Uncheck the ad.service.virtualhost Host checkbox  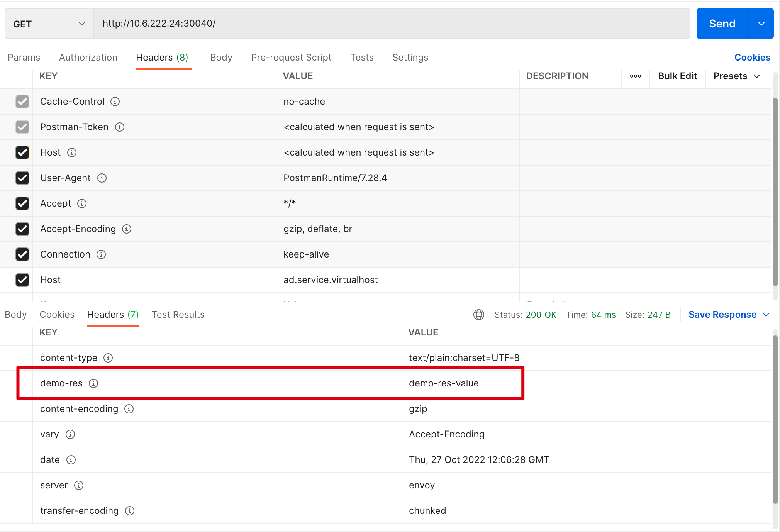point(22,280)
